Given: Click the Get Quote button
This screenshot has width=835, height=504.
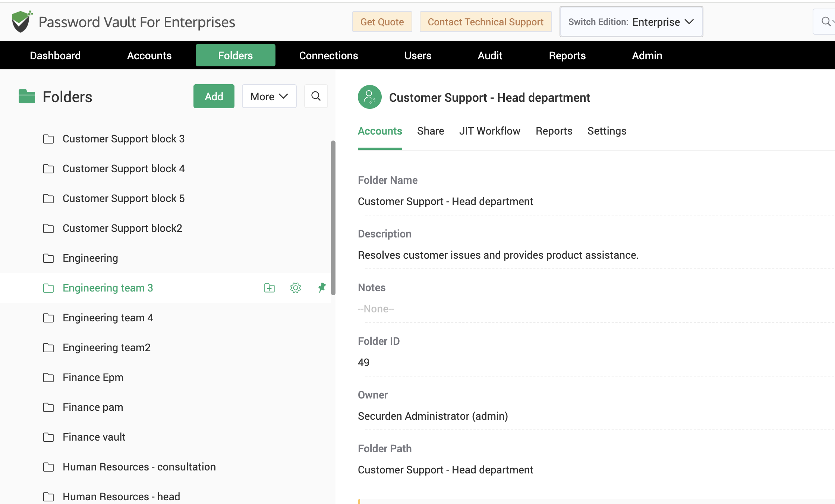Looking at the screenshot, I should click(382, 22).
